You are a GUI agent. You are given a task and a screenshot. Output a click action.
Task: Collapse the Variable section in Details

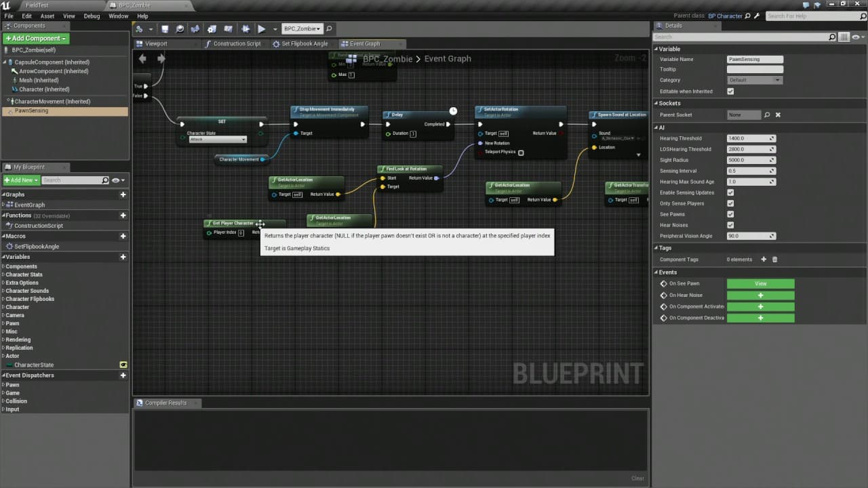656,49
